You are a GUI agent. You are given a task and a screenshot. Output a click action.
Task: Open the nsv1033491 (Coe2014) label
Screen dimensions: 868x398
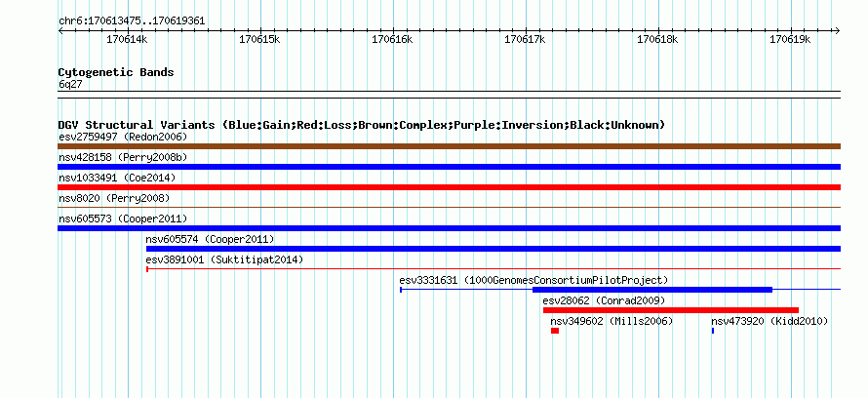(x=117, y=178)
